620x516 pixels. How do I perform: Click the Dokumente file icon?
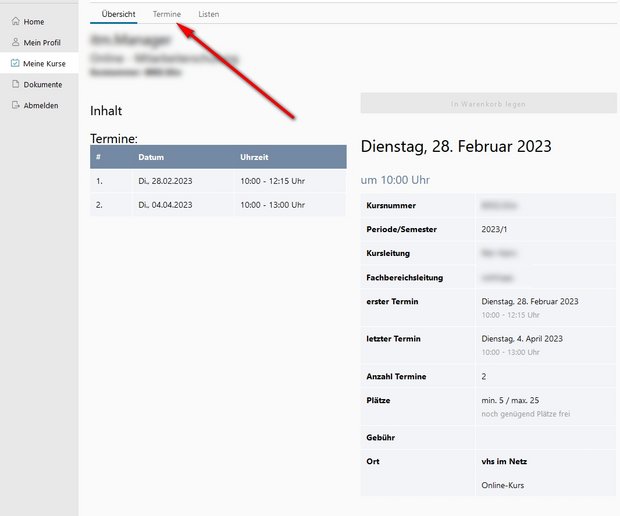(x=15, y=84)
